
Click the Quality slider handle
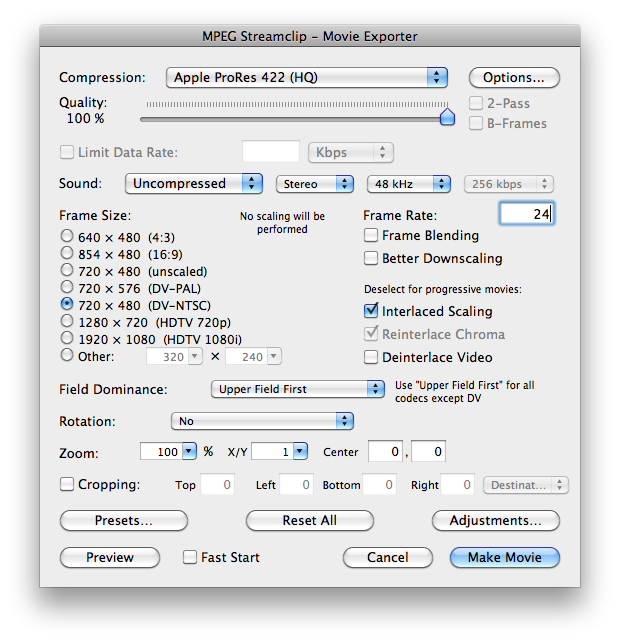click(x=447, y=117)
